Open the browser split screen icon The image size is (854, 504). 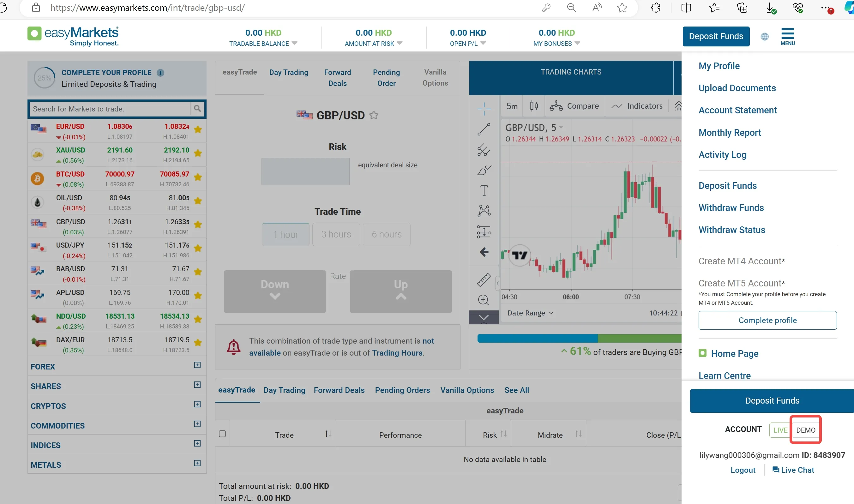pos(686,8)
